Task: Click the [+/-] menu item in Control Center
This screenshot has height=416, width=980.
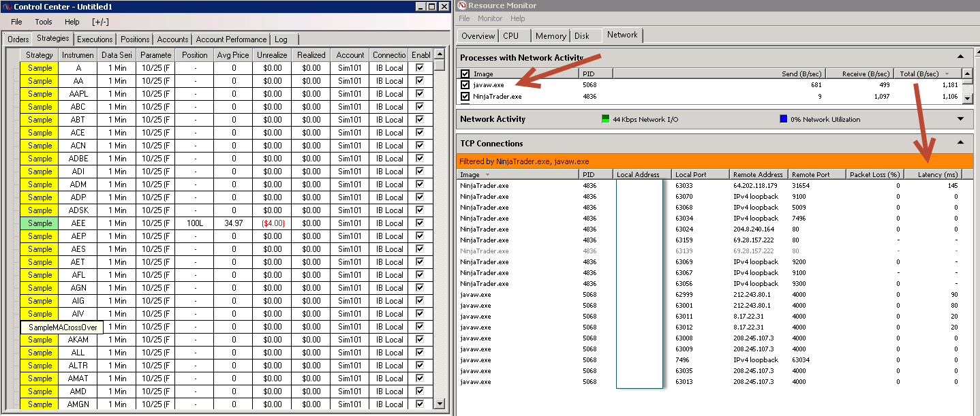Action: [101, 22]
